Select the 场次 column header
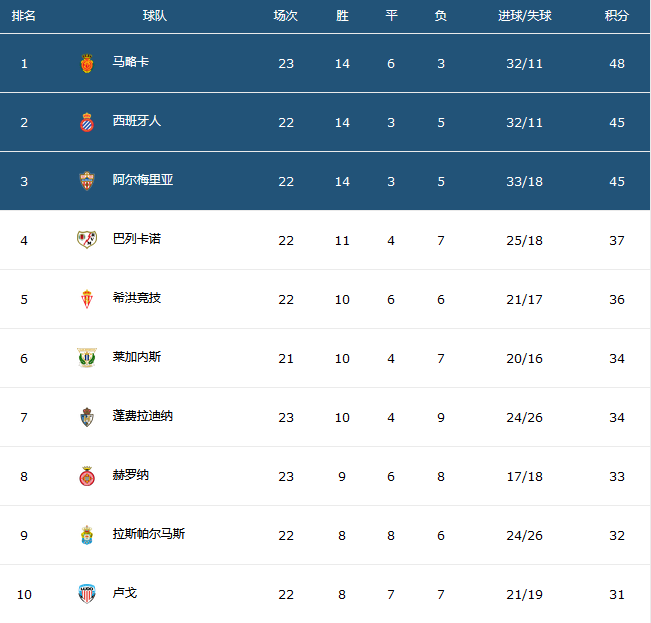Image resolution: width=651 pixels, height=623 pixels. point(286,16)
